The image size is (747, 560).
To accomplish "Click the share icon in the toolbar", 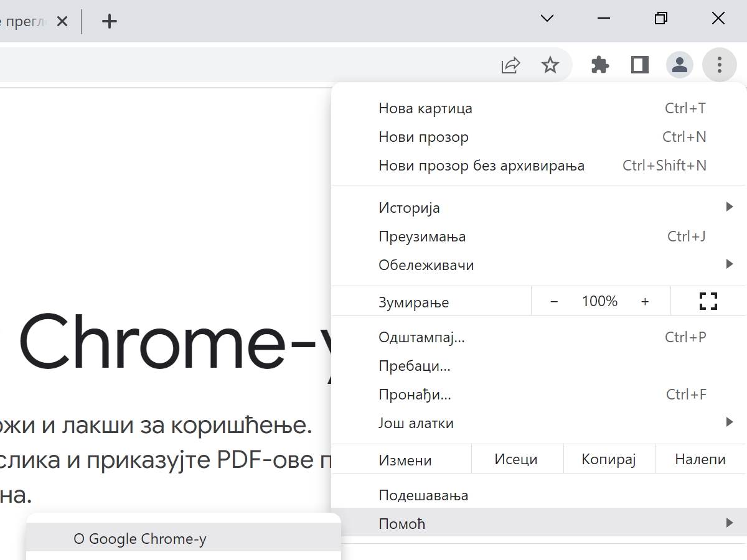I will pyautogui.click(x=510, y=65).
